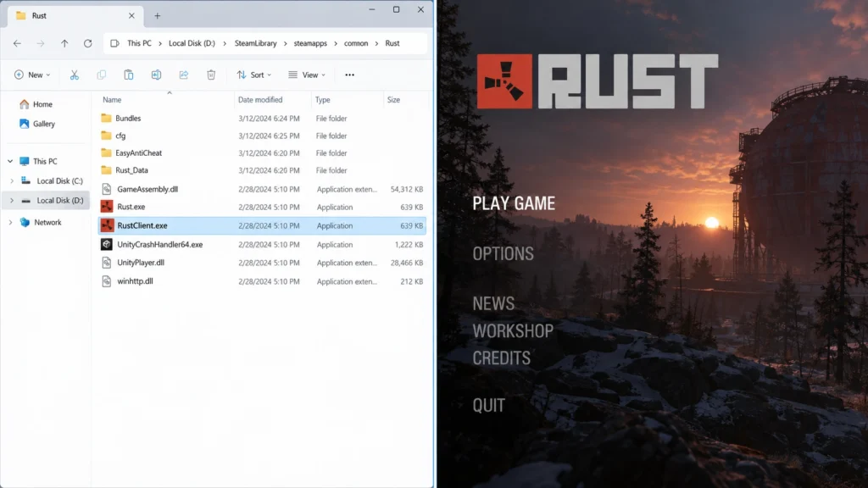Click common in address breadcrumb
This screenshot has height=488, width=868.
(x=356, y=43)
